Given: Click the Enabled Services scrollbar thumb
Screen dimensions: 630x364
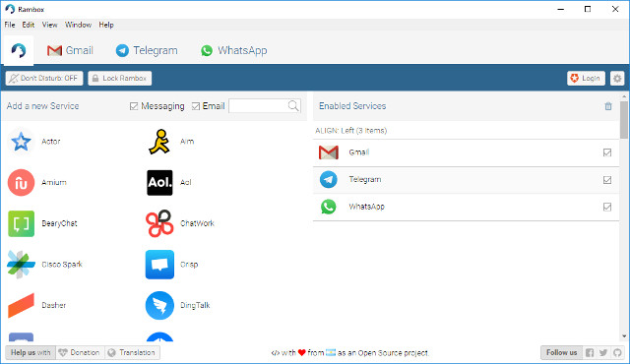Looking at the screenshot, I should [623, 119].
